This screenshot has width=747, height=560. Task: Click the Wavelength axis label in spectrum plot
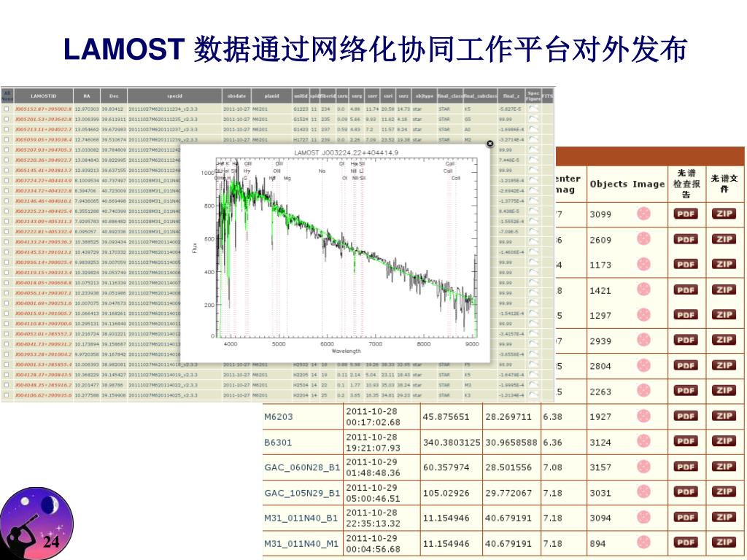346,351
